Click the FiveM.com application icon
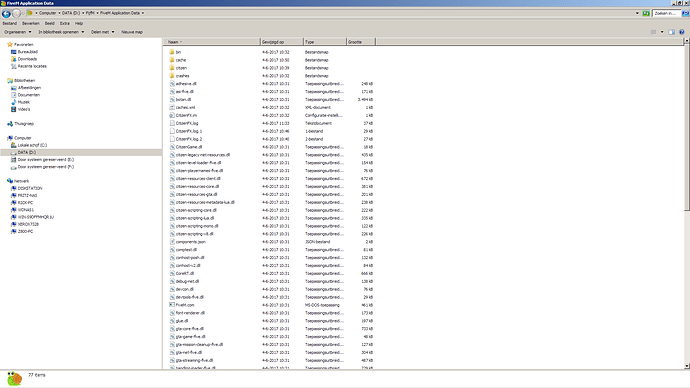Image resolution: width=690 pixels, height=388 pixels. 172,305
